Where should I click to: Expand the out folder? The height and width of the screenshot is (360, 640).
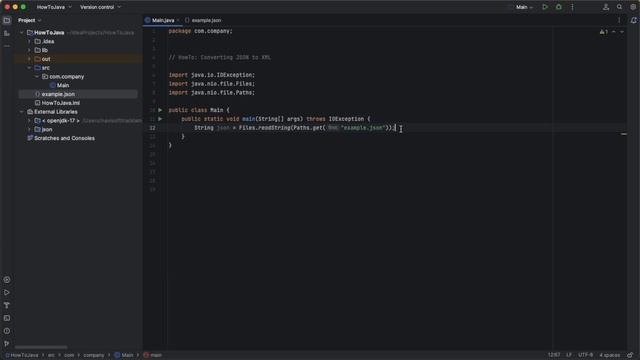(x=29, y=59)
